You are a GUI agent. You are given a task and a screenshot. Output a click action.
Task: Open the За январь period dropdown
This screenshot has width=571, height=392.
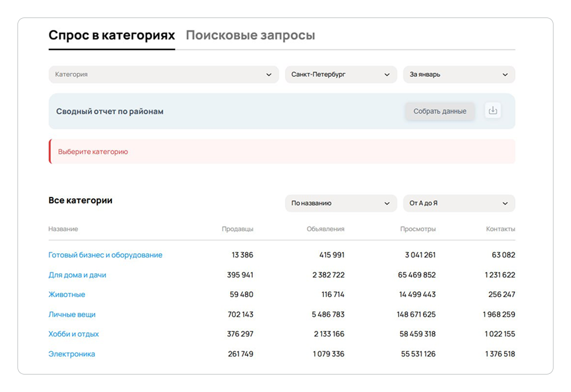[x=459, y=75]
